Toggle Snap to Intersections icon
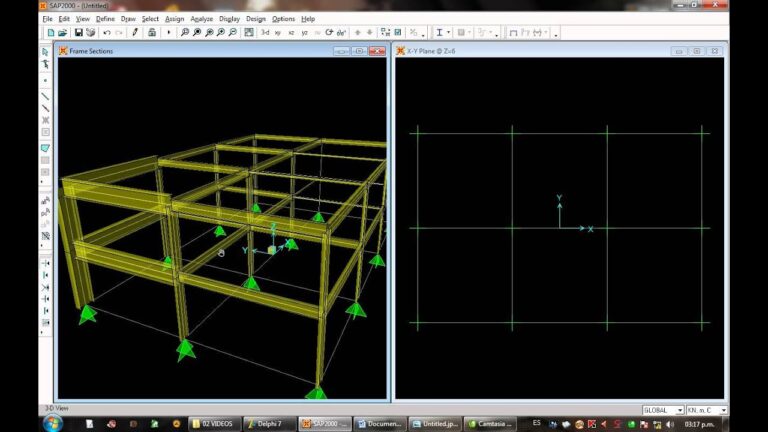This screenshot has width=768, height=432. (45, 287)
